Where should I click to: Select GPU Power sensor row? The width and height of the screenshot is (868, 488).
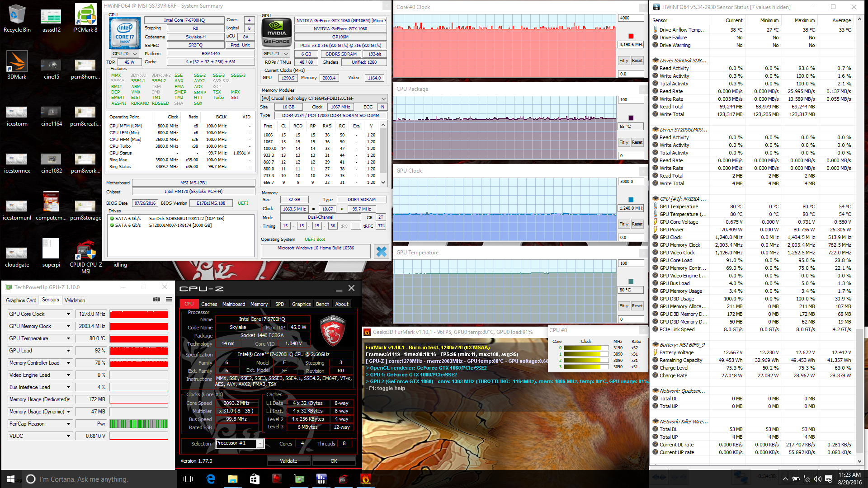pos(752,230)
